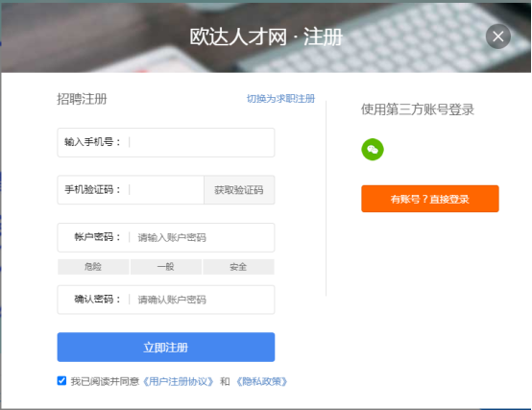532x410 pixels.
Task: Open the 《隐私政策》 link
Action: (x=261, y=381)
